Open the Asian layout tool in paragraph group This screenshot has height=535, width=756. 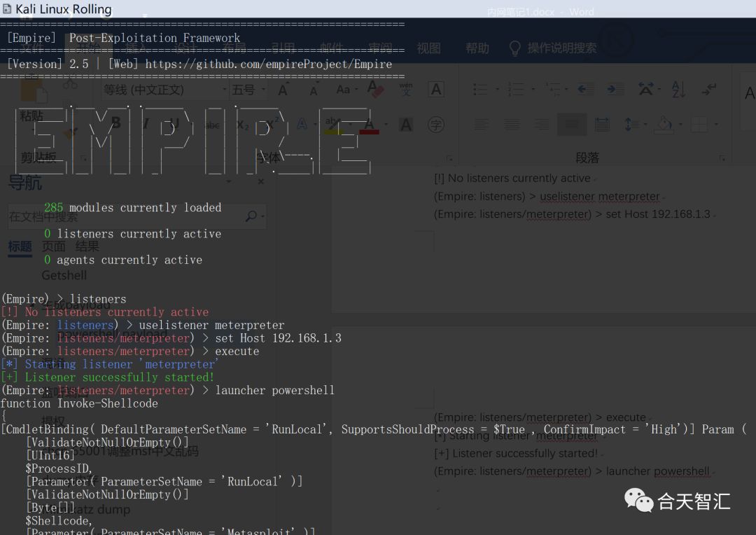(x=645, y=89)
